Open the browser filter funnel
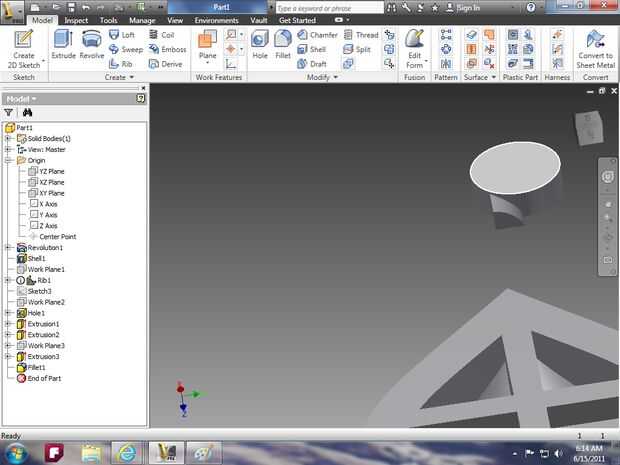 [8, 113]
